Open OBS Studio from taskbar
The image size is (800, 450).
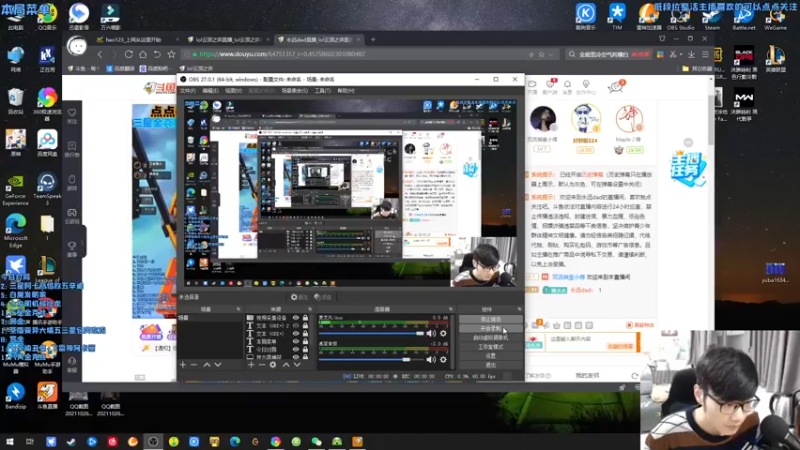pos(153,441)
